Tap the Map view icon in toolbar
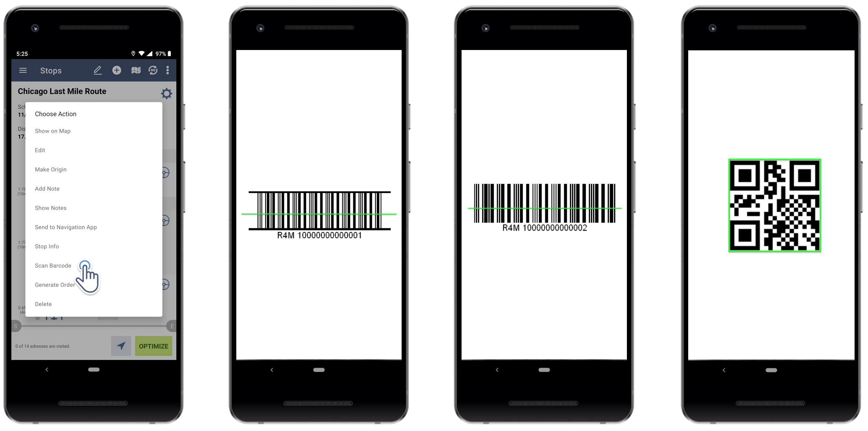Screen dimensions: 868x431 tap(134, 70)
